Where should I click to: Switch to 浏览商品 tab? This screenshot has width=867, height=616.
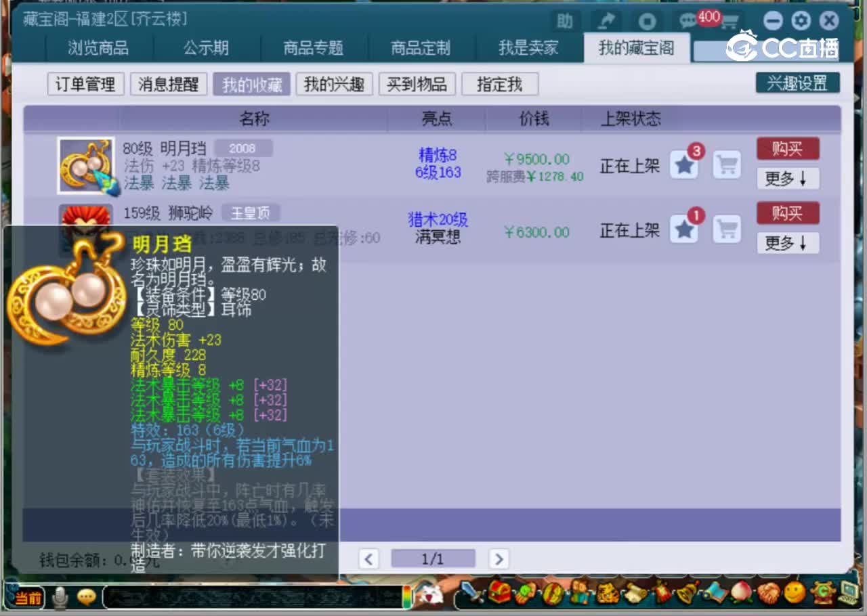click(98, 48)
